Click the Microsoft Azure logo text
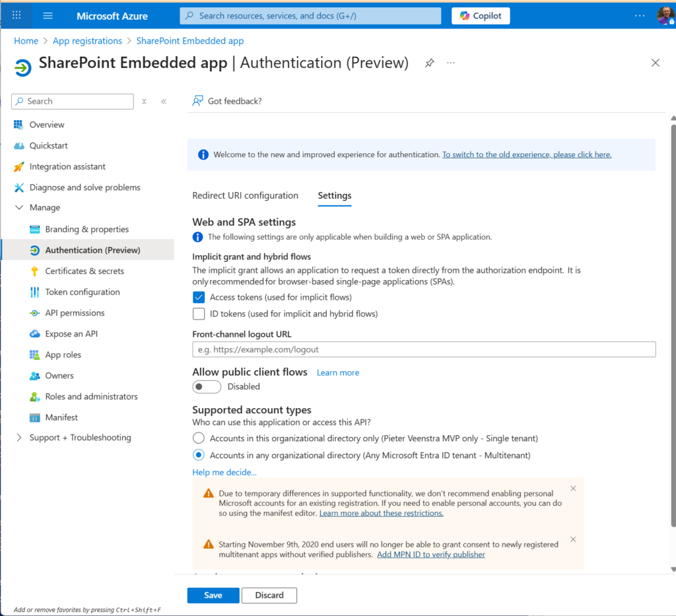 (x=112, y=16)
